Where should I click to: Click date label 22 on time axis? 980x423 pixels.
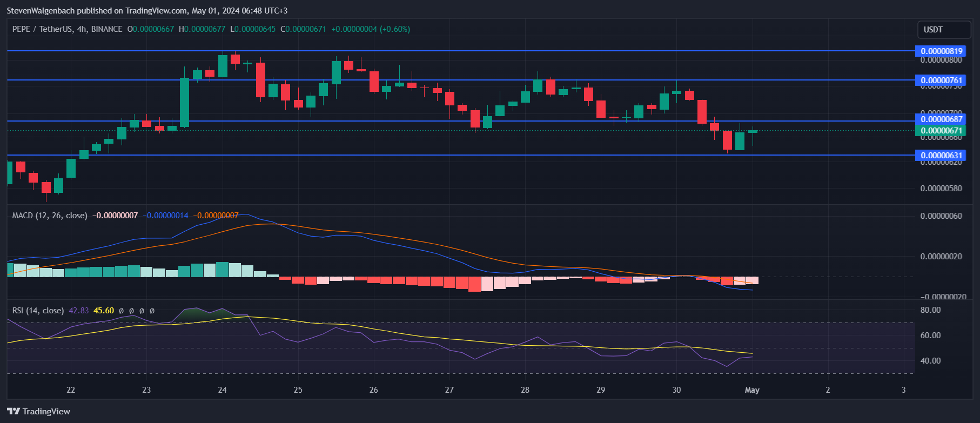71,390
